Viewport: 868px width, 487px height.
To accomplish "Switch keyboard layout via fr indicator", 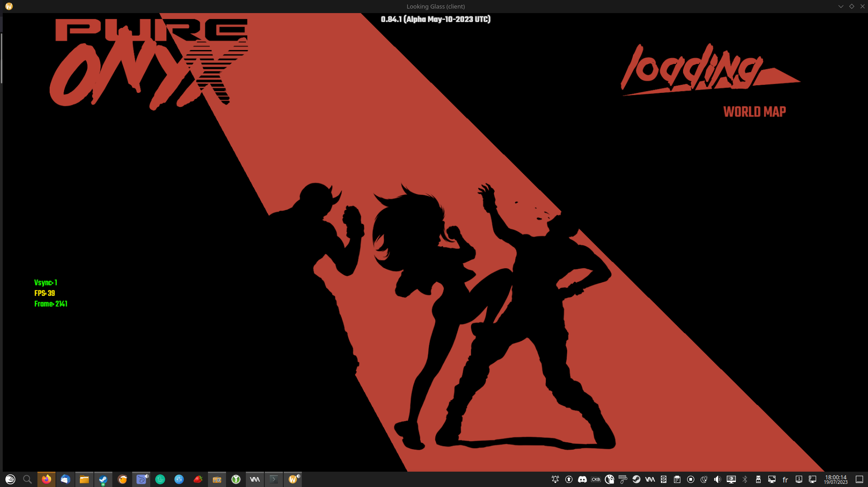I will pos(785,479).
